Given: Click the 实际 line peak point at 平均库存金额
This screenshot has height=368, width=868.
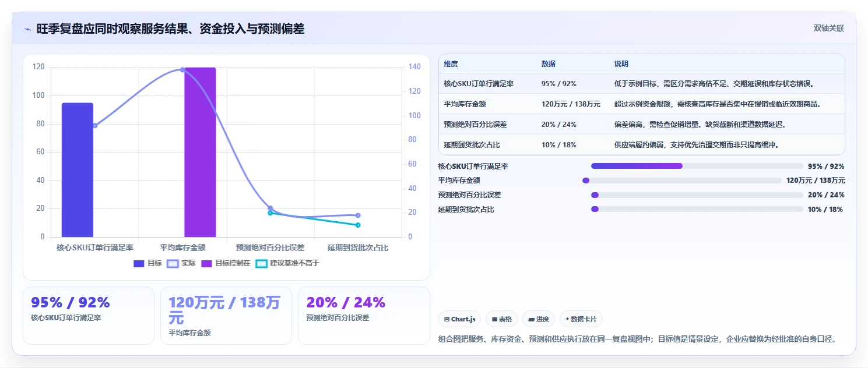Looking at the screenshot, I should [182, 70].
